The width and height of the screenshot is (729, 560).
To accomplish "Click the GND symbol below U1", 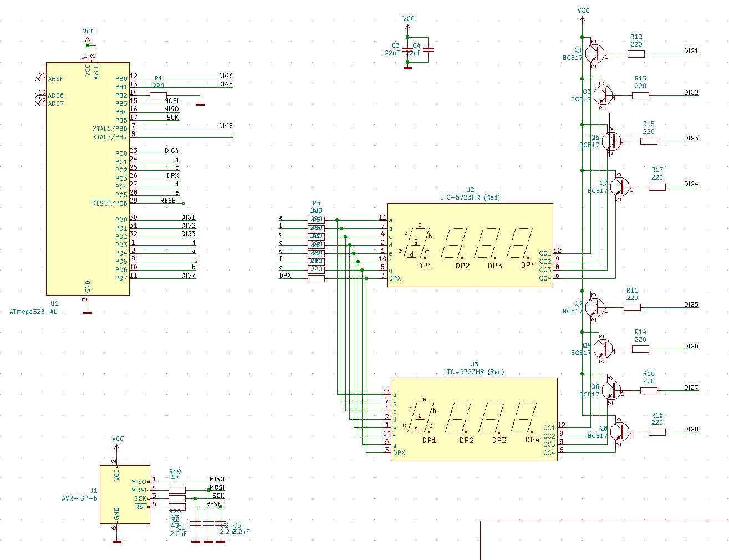I will coord(87,312).
